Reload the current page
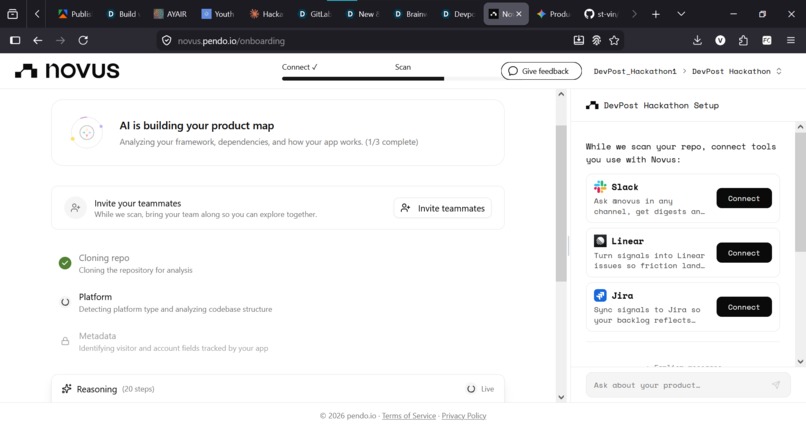This screenshot has height=428, width=806. 83,40
